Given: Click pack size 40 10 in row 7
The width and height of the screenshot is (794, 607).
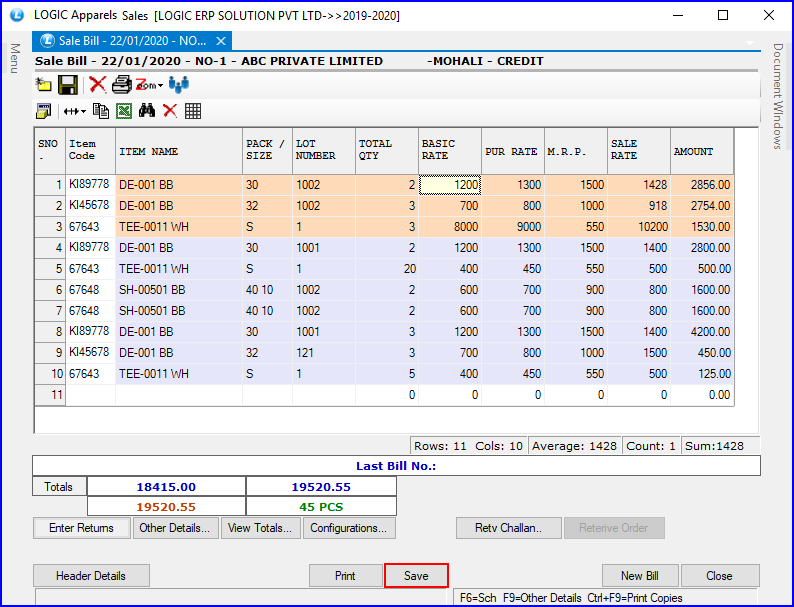Looking at the screenshot, I should click(267, 311).
